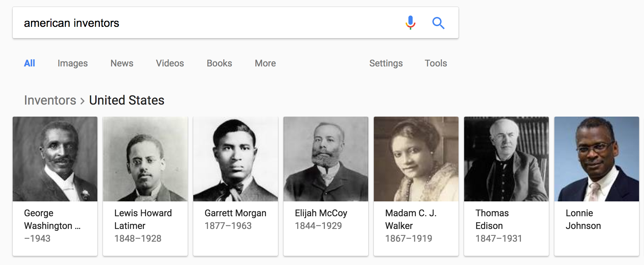Choose Madam C. J. Walker's photo
This screenshot has width=644, height=265.
(416, 159)
